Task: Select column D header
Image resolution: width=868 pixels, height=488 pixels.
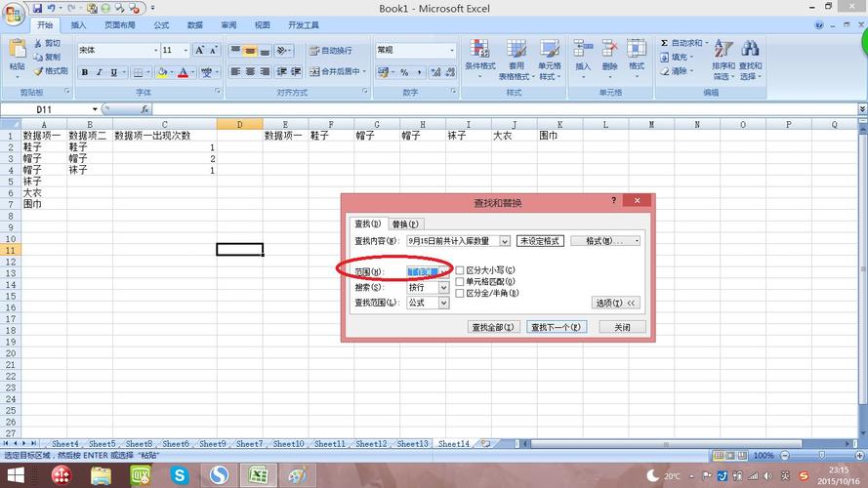Action: 239,125
